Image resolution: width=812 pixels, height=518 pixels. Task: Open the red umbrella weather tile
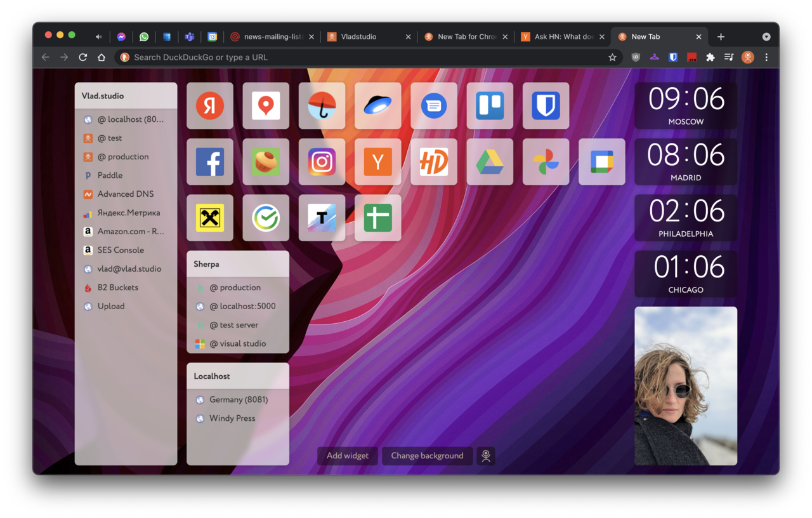(x=322, y=106)
